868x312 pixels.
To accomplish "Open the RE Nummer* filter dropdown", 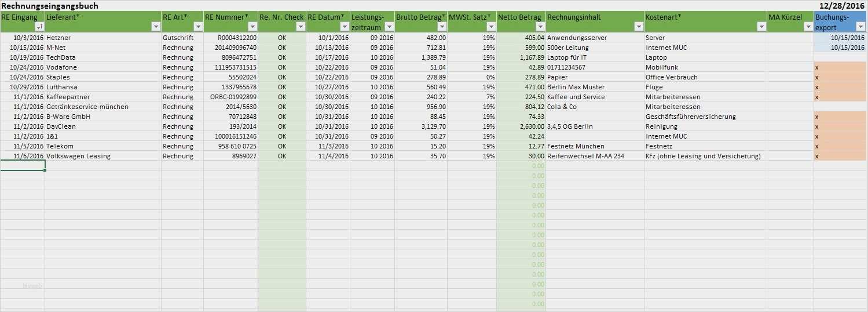I will coord(252,27).
